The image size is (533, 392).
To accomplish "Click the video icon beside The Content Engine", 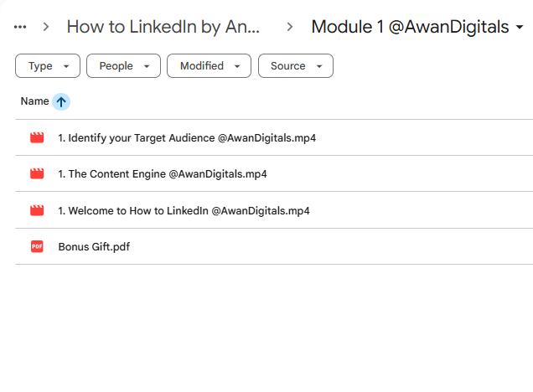I will [x=37, y=173].
